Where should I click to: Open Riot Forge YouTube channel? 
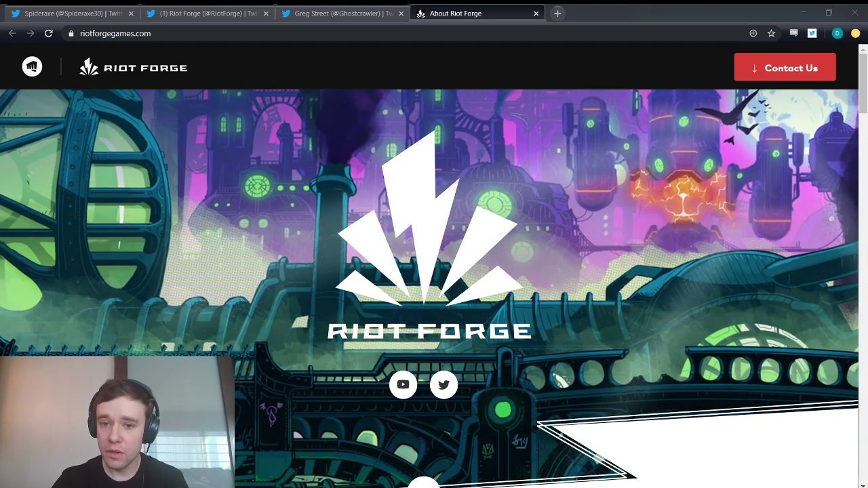coord(403,385)
